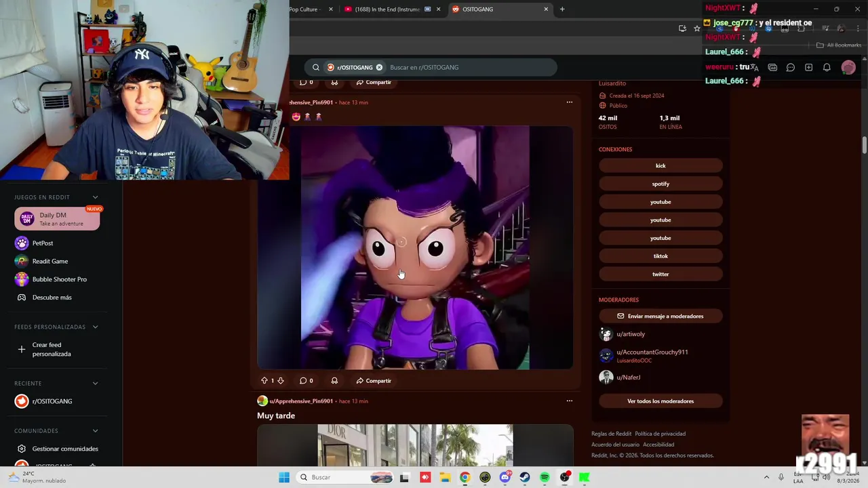The width and height of the screenshot is (868, 488).
Task: Click the create post plus icon in Reddit header
Action: 808,67
